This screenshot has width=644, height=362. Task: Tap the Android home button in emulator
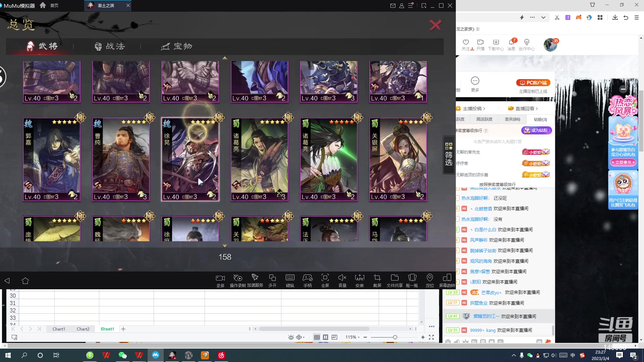25,281
